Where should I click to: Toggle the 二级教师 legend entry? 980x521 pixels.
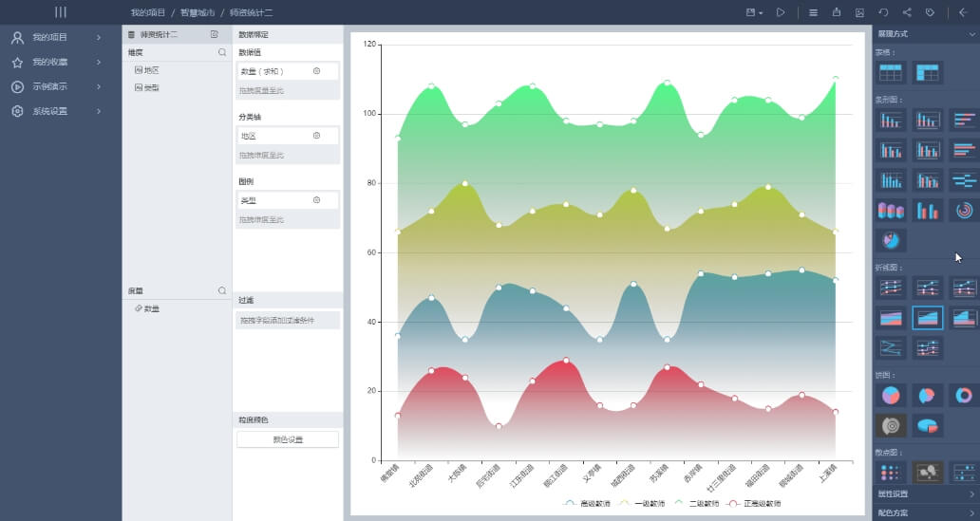pos(696,503)
